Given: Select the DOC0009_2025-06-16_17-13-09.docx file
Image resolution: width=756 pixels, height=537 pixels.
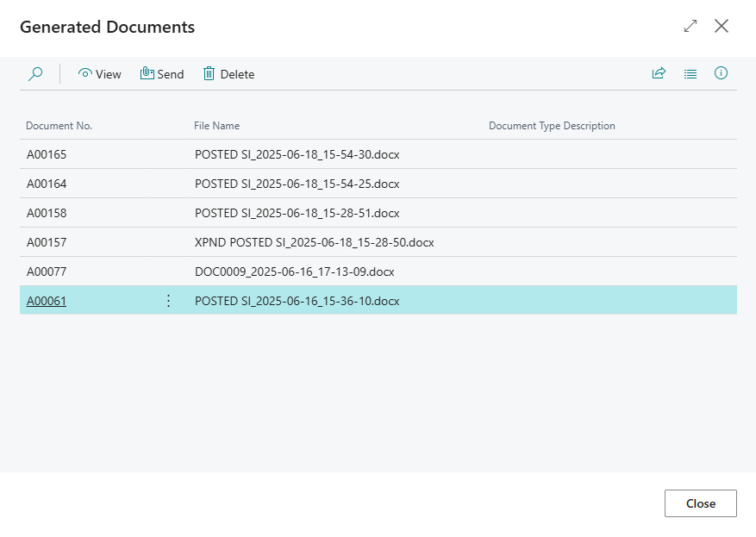Looking at the screenshot, I should click(294, 272).
